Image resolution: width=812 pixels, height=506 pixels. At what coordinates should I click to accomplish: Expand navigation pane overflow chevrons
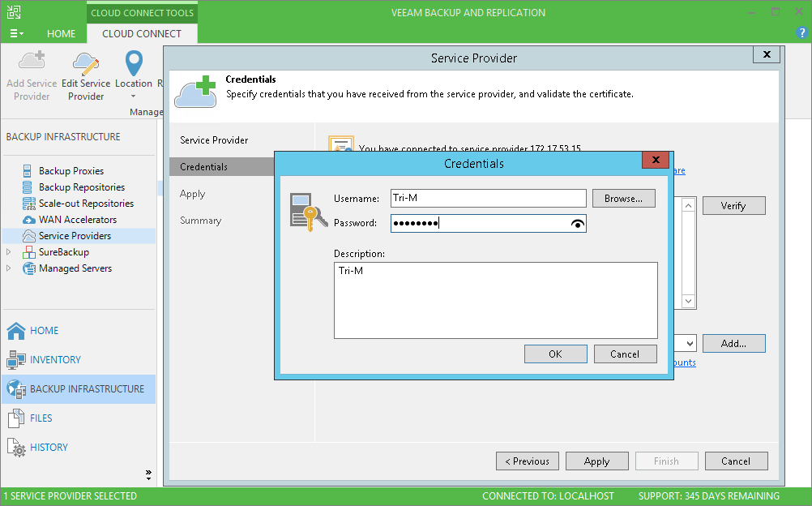pos(148,475)
